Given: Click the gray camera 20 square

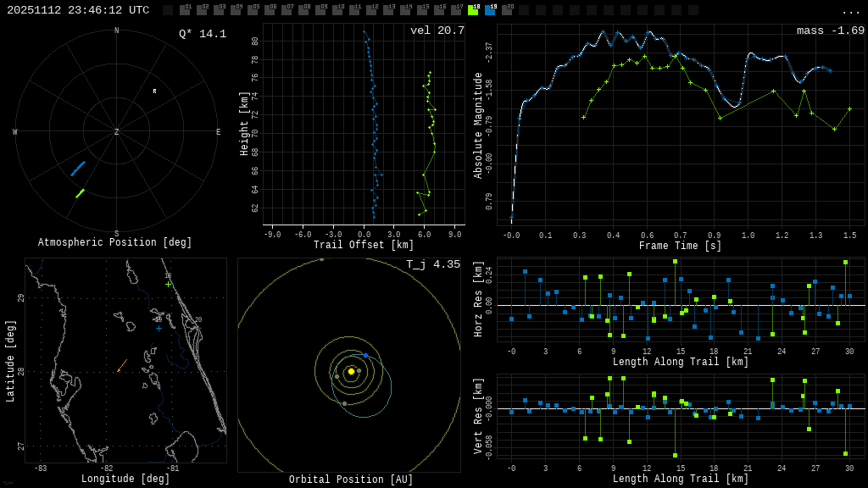Looking at the screenshot, I should point(507,10).
